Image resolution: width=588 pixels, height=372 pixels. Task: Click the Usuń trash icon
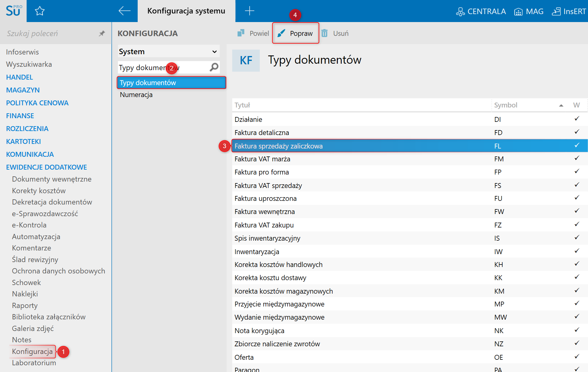tap(325, 33)
